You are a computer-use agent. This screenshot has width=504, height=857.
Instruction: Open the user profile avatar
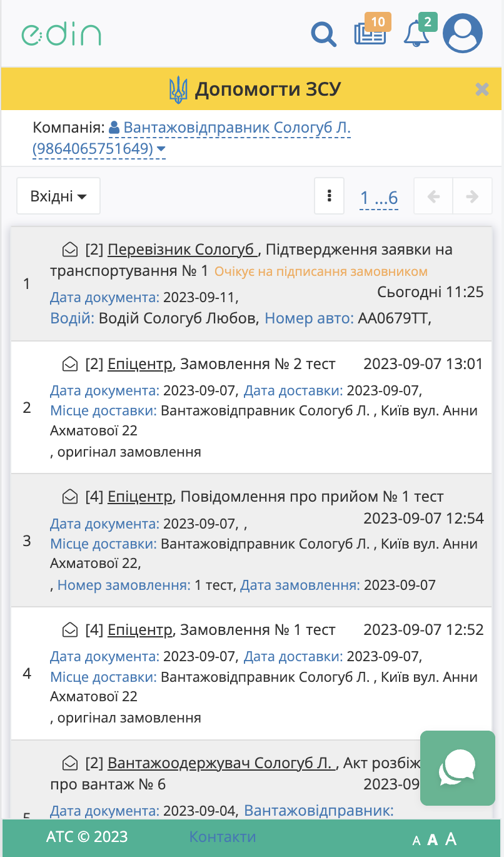pyautogui.click(x=463, y=34)
